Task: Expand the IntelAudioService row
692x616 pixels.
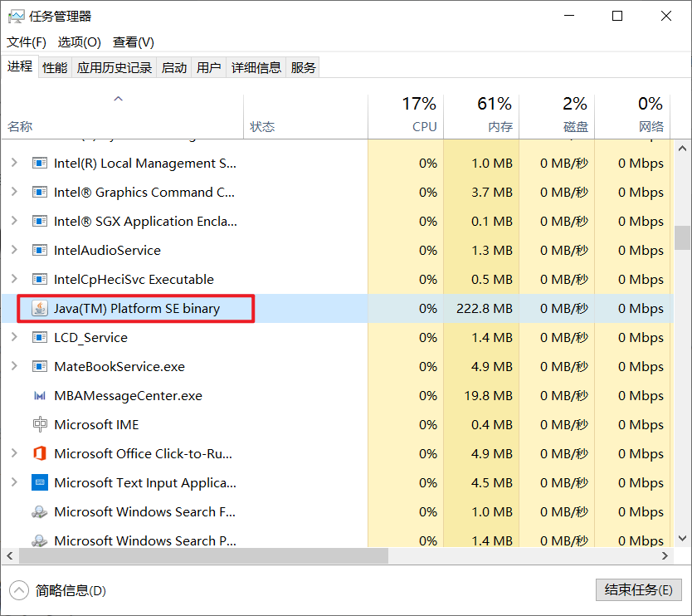Action: click(x=14, y=250)
